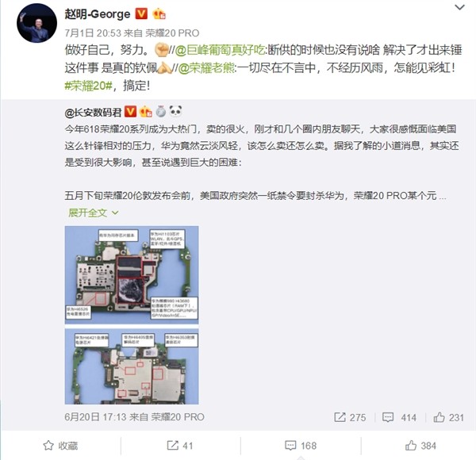
Task: Open the post options chevron menu
Action: click(459, 7)
